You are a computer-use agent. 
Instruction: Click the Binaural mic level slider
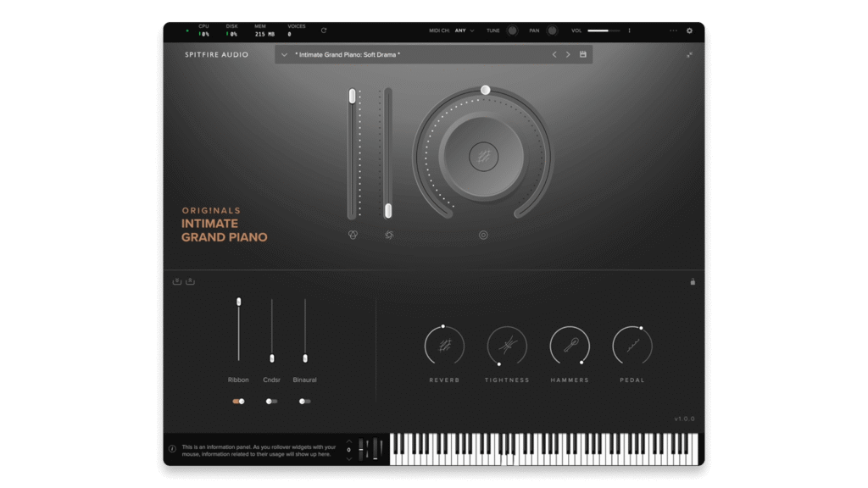click(x=305, y=330)
